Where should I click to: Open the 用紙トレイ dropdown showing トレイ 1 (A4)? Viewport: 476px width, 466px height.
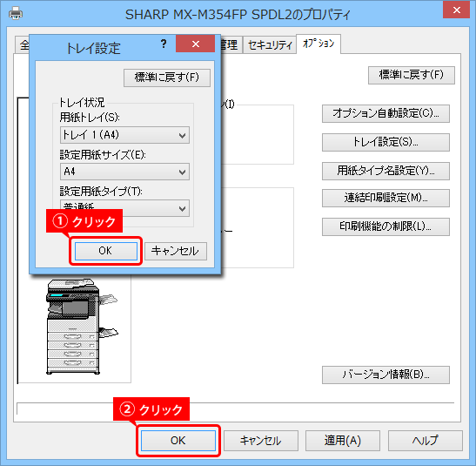[x=124, y=135]
